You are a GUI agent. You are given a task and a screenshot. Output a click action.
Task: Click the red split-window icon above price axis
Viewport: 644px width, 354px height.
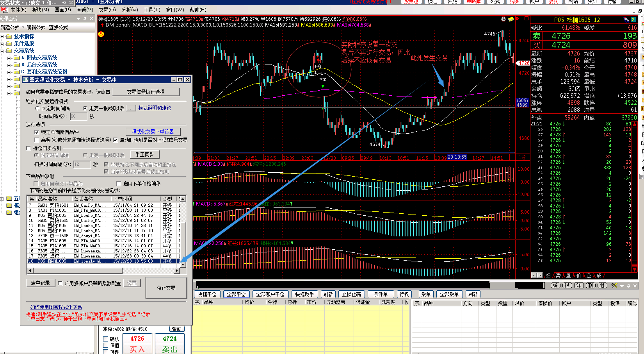click(x=526, y=19)
